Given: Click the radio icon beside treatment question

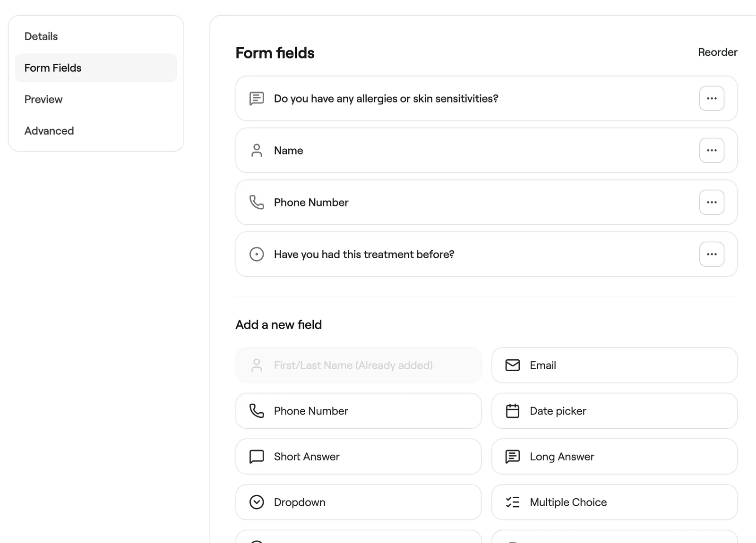Looking at the screenshot, I should [257, 254].
